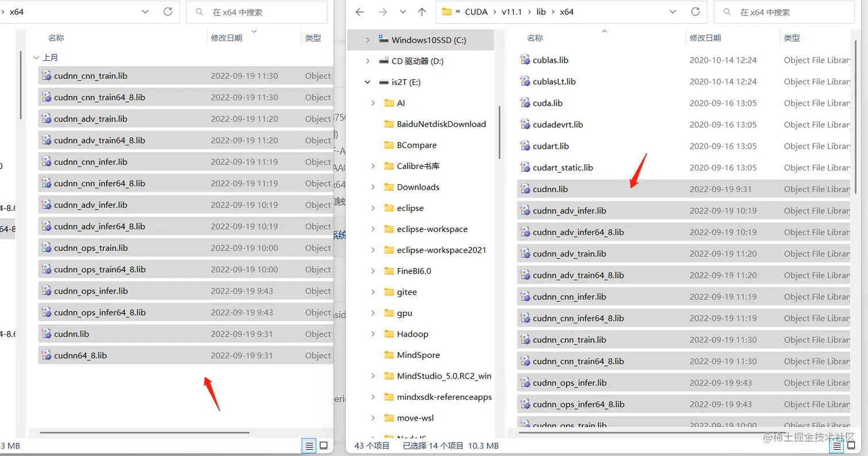Collapse the 上月 group in left window

(36, 57)
